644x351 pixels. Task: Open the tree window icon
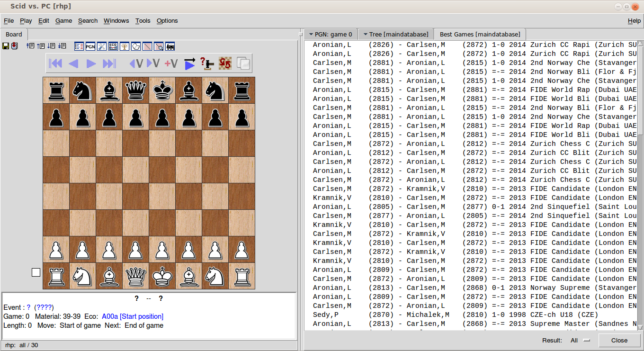pyautogui.click(x=125, y=46)
